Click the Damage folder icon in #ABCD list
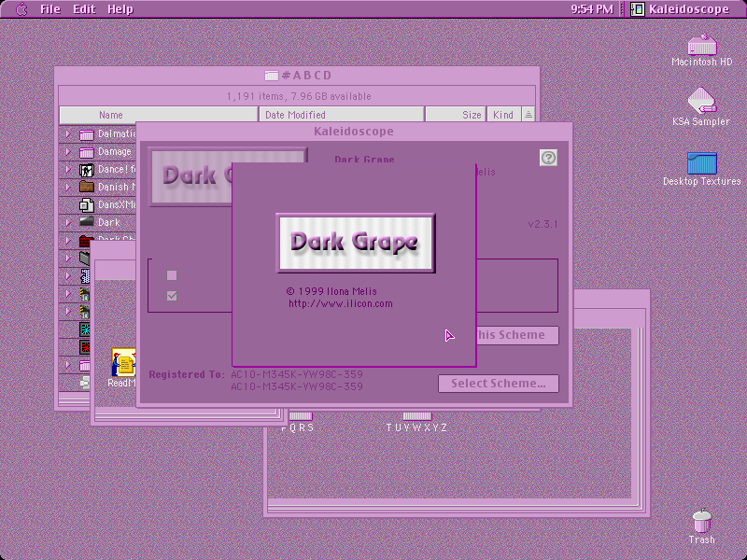747x560 pixels. [x=86, y=152]
